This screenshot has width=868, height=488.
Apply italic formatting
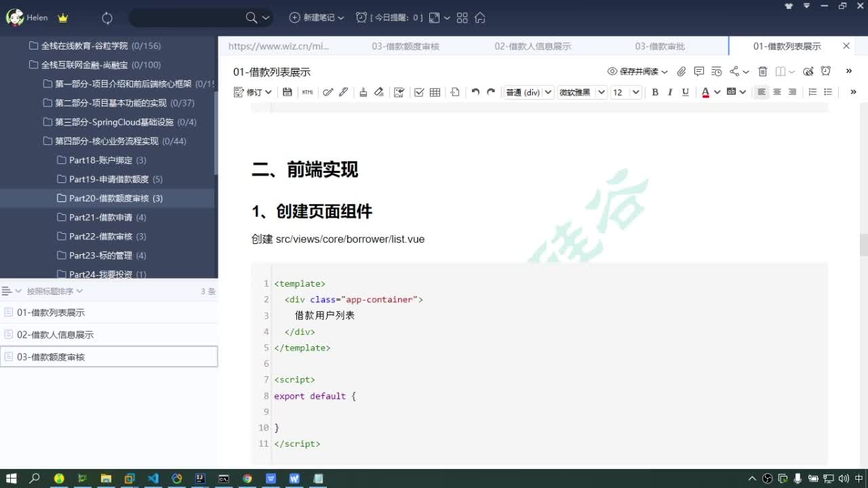(x=670, y=92)
